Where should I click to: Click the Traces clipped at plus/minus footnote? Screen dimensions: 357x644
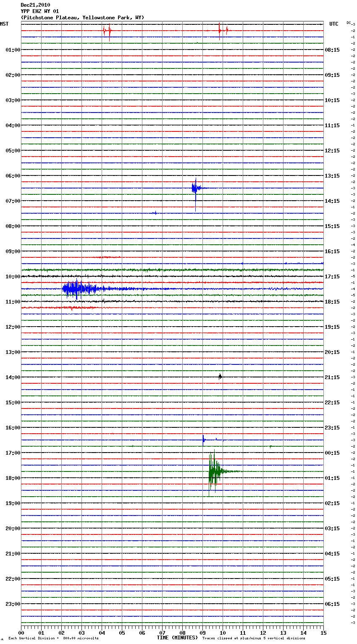(254, 639)
